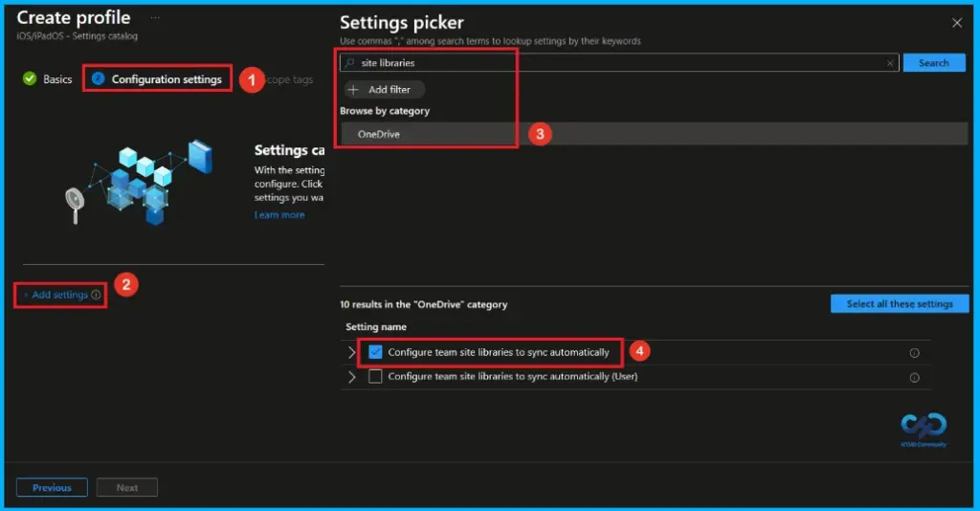Click Select all these settings
Image resolution: width=980 pixels, height=511 pixels.
[x=900, y=304]
